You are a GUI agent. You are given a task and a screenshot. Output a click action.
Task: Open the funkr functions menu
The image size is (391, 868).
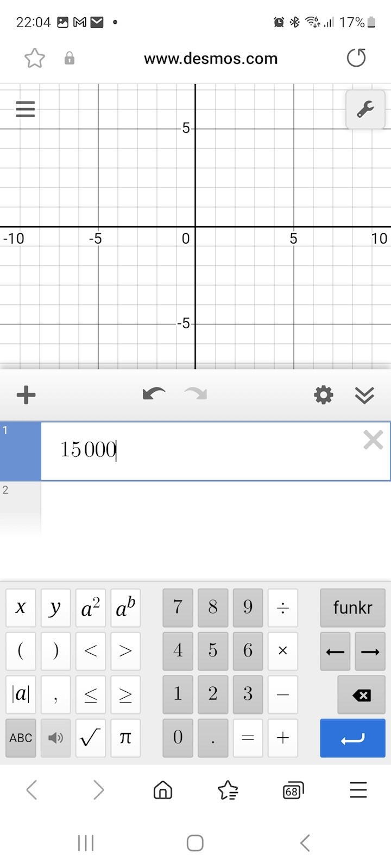click(x=352, y=608)
